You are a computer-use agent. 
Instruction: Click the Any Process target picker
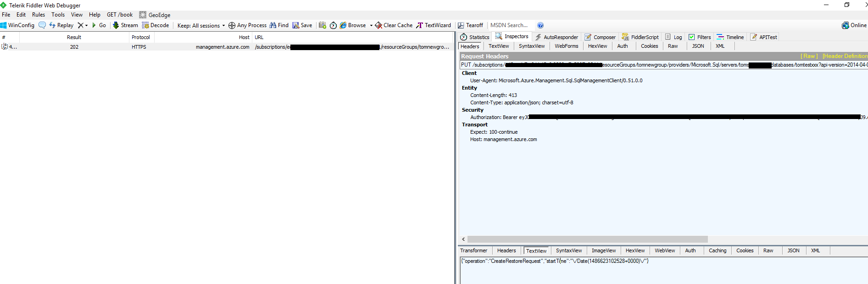247,25
